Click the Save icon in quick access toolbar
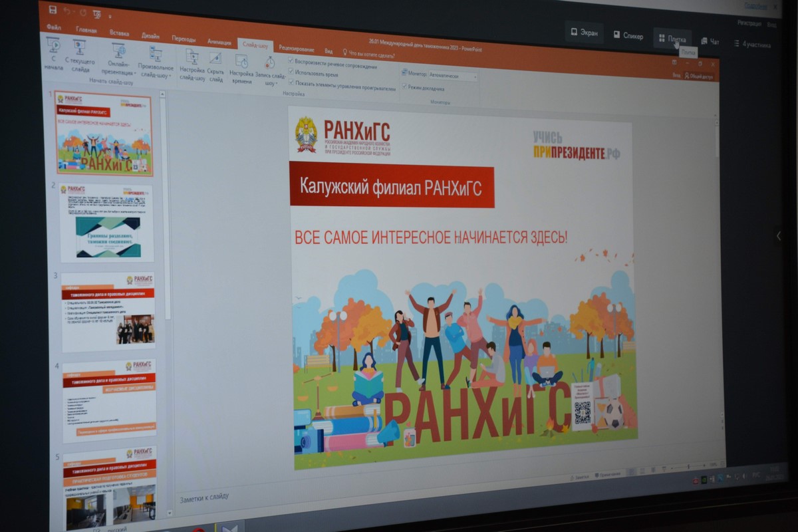 [x=53, y=9]
